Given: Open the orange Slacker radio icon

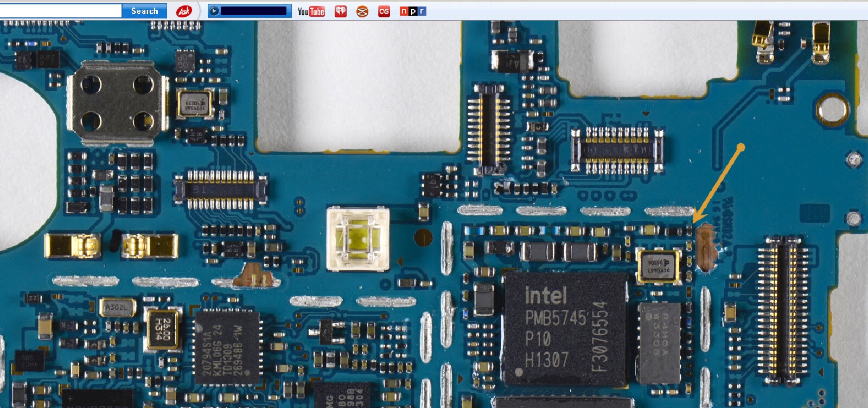Looking at the screenshot, I should (x=362, y=11).
